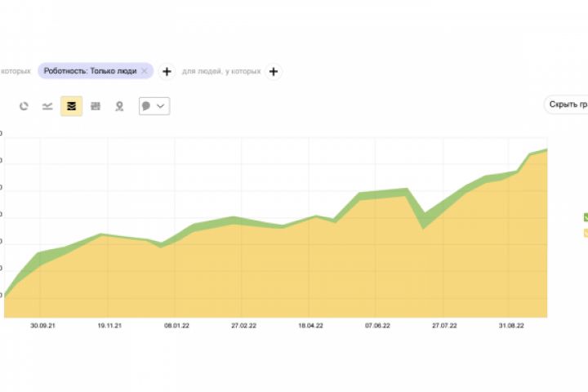
Task: Click the 31.08.22 date on the axis
Action: [511, 325]
